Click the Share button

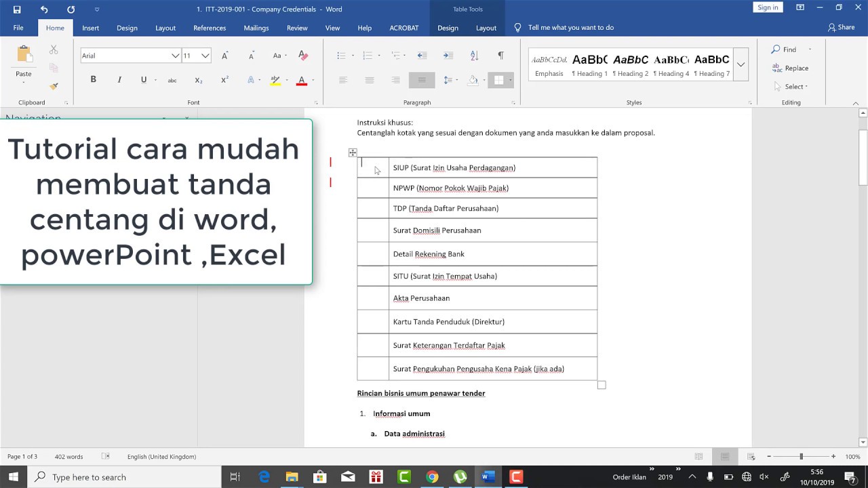(841, 28)
